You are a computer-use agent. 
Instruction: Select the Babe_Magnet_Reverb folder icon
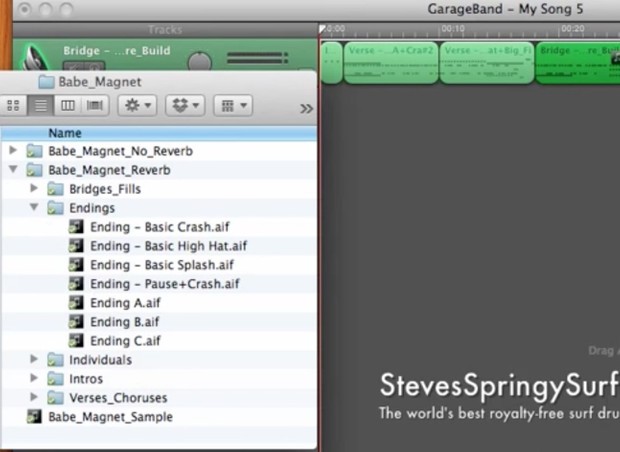pos(34,170)
